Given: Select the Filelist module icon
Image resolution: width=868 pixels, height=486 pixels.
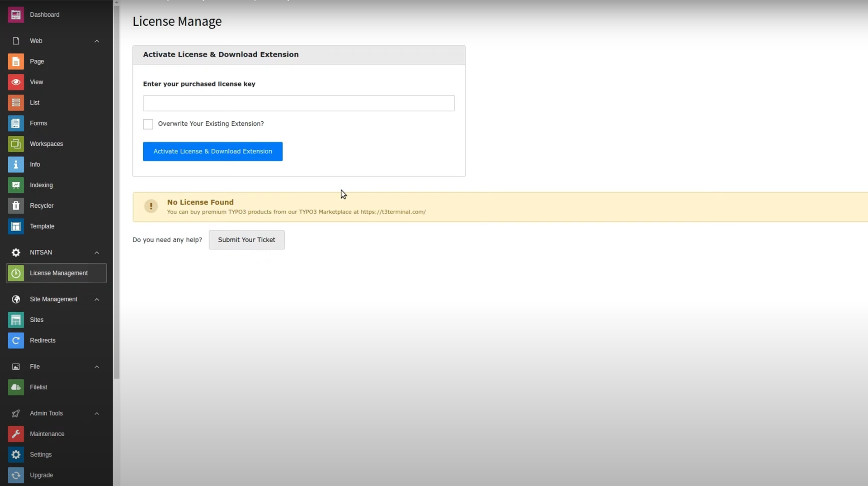Looking at the screenshot, I should 16,387.
